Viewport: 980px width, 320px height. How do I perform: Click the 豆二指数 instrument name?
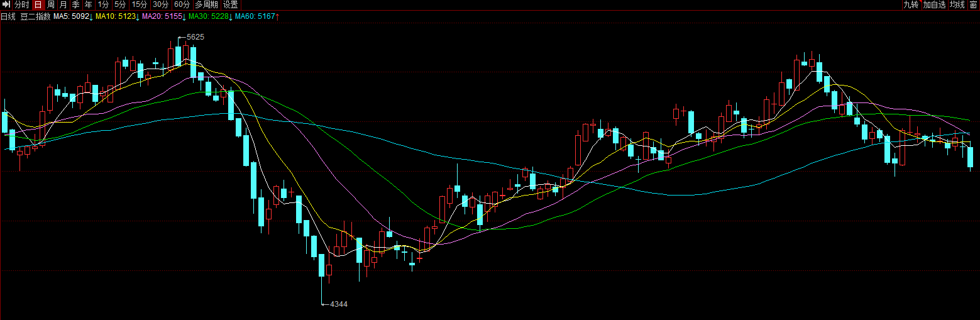click(x=36, y=16)
